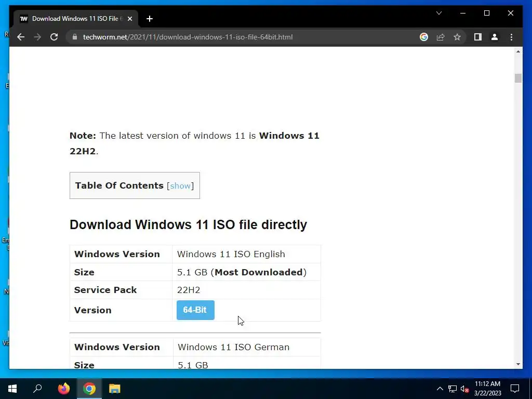Click the 64-Bit download button
This screenshot has height=399, width=532.
[195, 310]
